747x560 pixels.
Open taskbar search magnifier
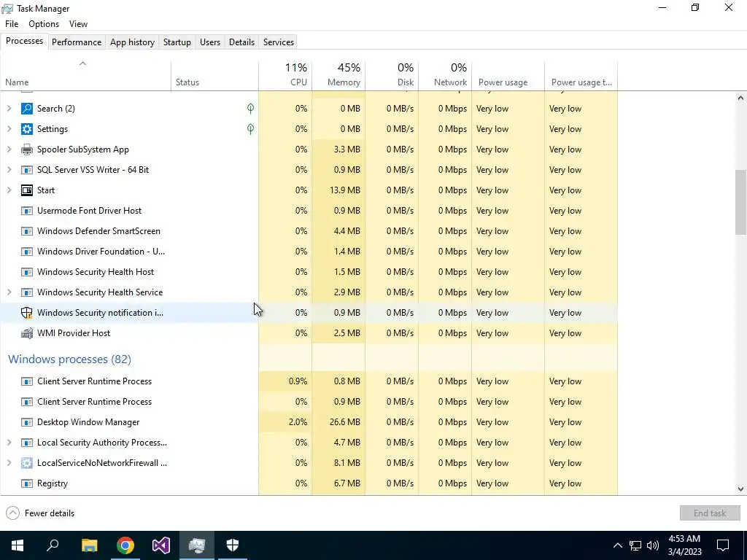point(53,545)
